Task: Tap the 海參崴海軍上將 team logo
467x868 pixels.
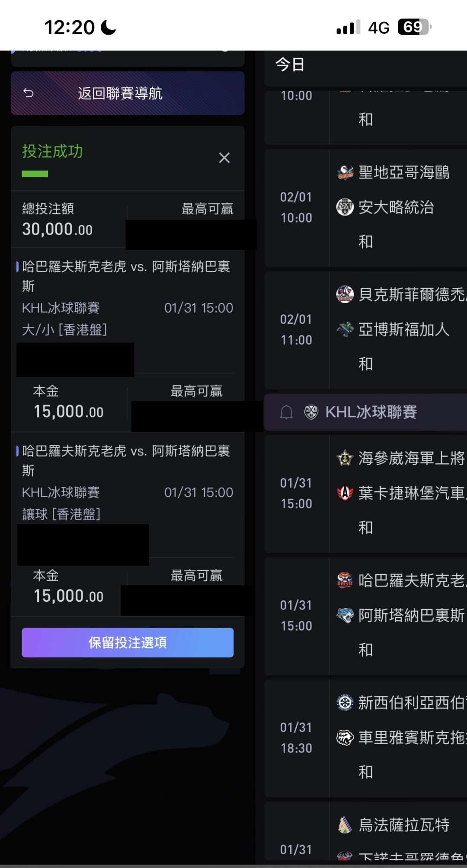Action: 345,458
